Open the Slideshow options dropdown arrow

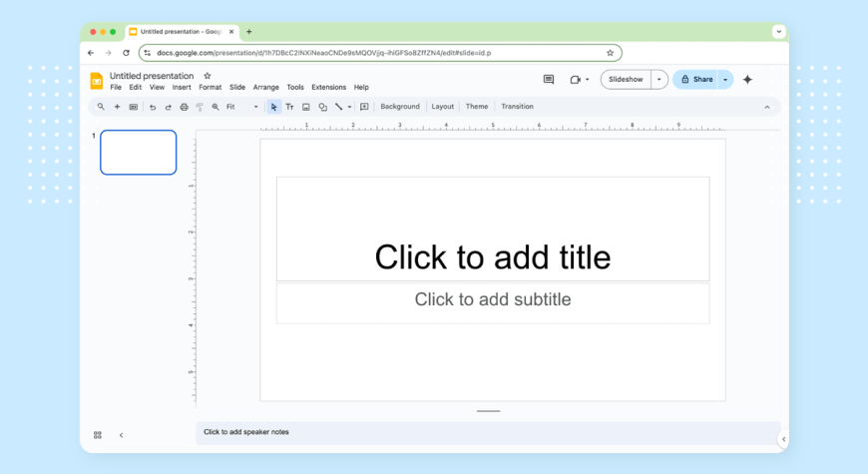pyautogui.click(x=658, y=80)
